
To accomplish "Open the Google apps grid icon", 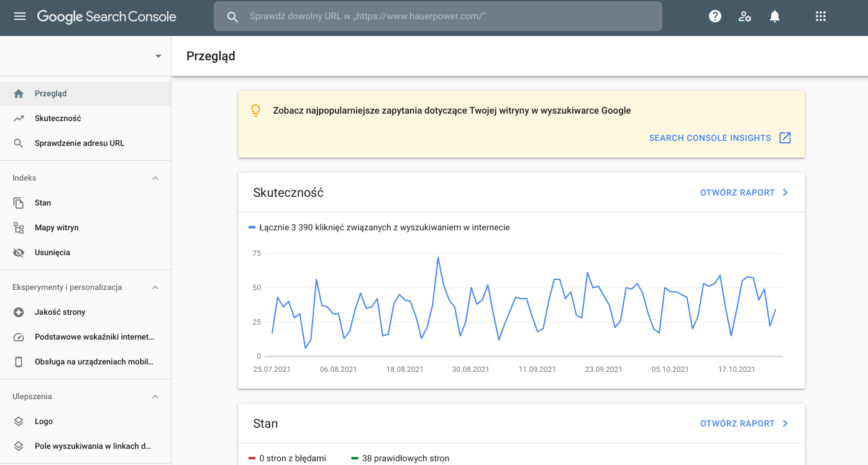I will [821, 16].
